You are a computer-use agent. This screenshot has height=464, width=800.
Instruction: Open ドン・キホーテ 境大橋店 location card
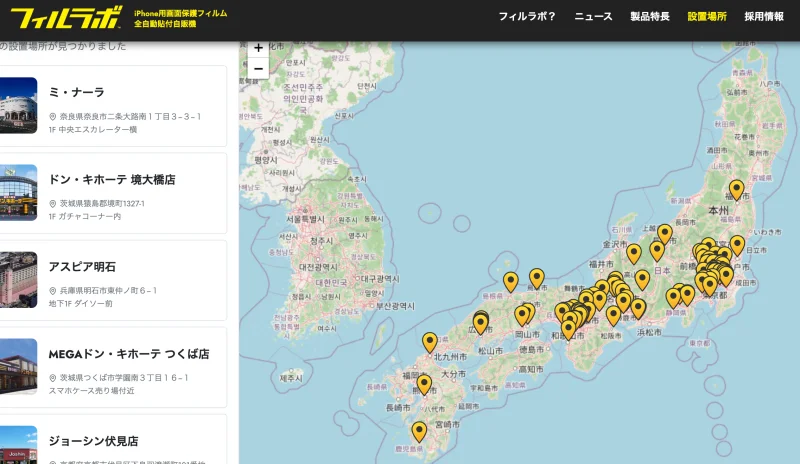tap(113, 193)
